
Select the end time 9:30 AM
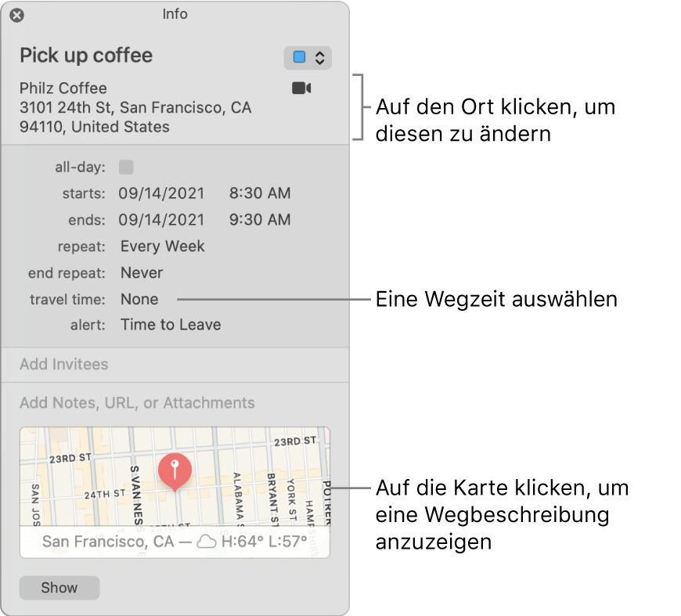point(260,220)
